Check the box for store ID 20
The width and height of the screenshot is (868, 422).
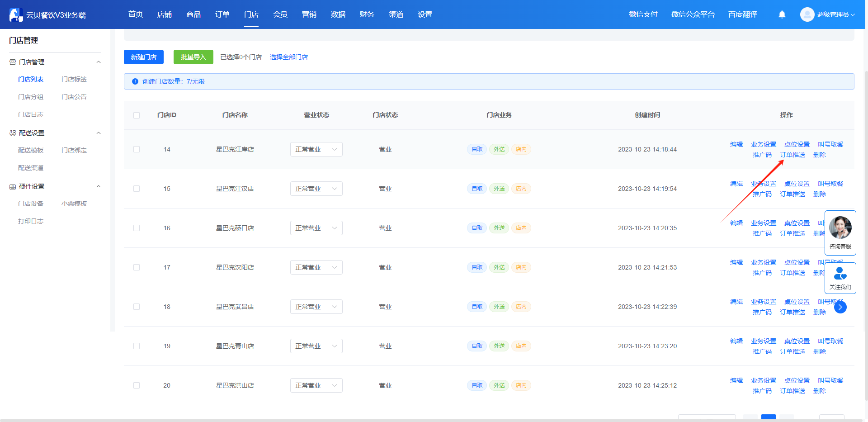pyautogui.click(x=137, y=385)
